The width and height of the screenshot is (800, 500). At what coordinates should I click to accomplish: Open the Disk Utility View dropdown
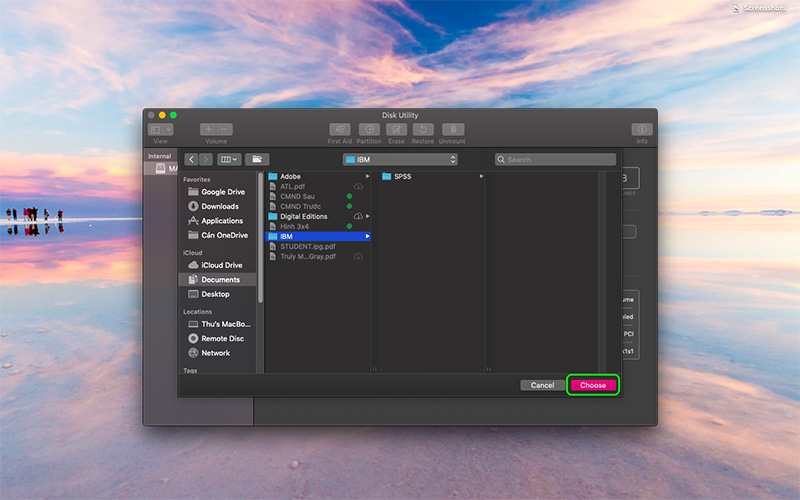point(160,130)
